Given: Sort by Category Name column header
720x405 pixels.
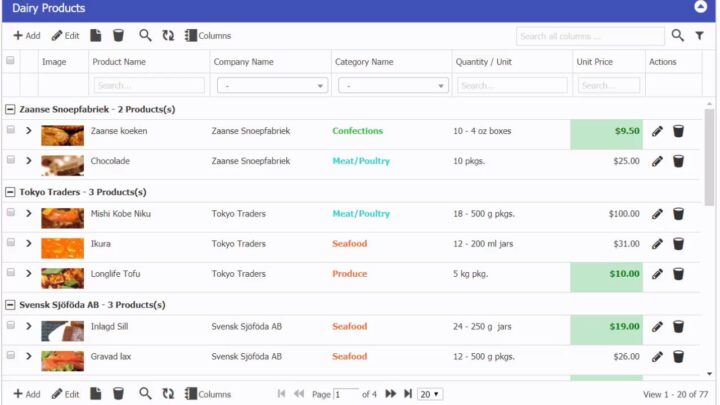Looking at the screenshot, I should click(364, 62).
